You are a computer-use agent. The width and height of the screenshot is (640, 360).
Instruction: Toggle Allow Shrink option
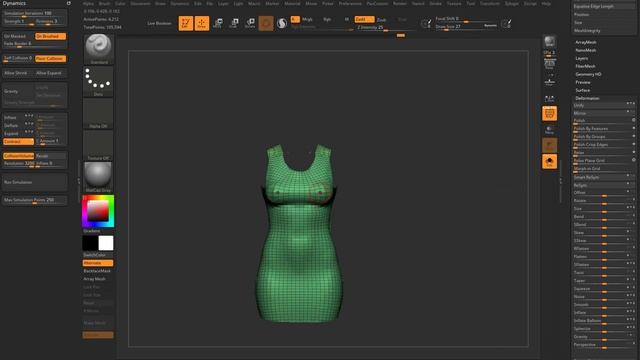coord(18,73)
